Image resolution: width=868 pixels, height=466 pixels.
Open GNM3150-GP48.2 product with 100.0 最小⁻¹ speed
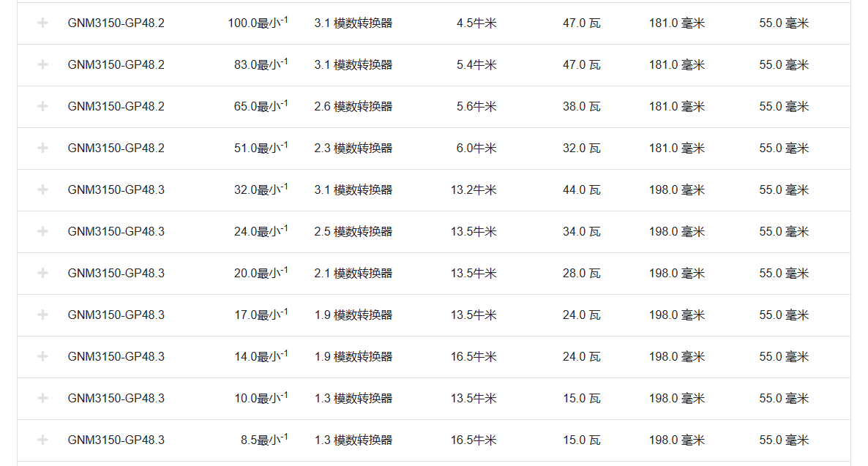[x=116, y=23]
